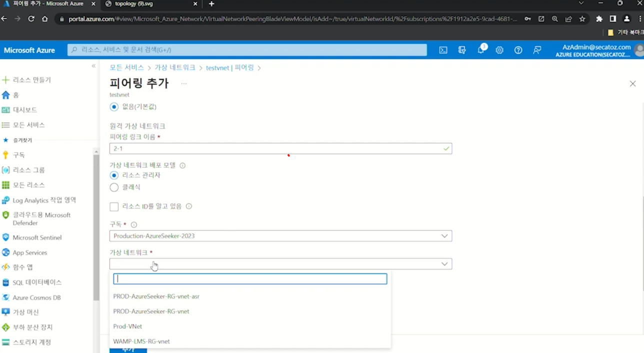Select the 리소스 관리자 radio button
Screen dimensions: 644x353
(114, 175)
